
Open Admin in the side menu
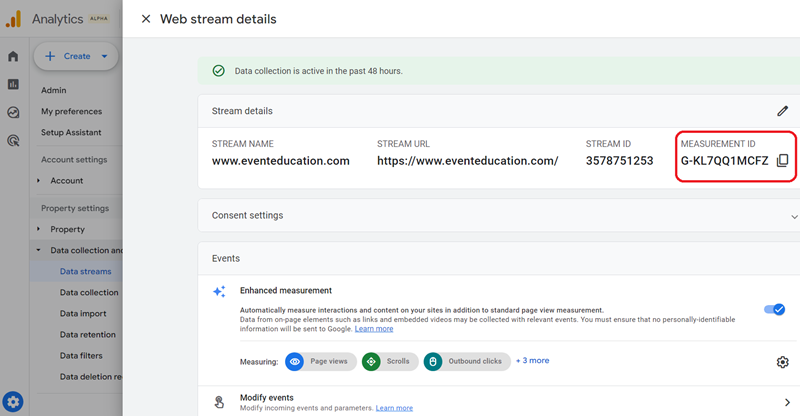54,90
